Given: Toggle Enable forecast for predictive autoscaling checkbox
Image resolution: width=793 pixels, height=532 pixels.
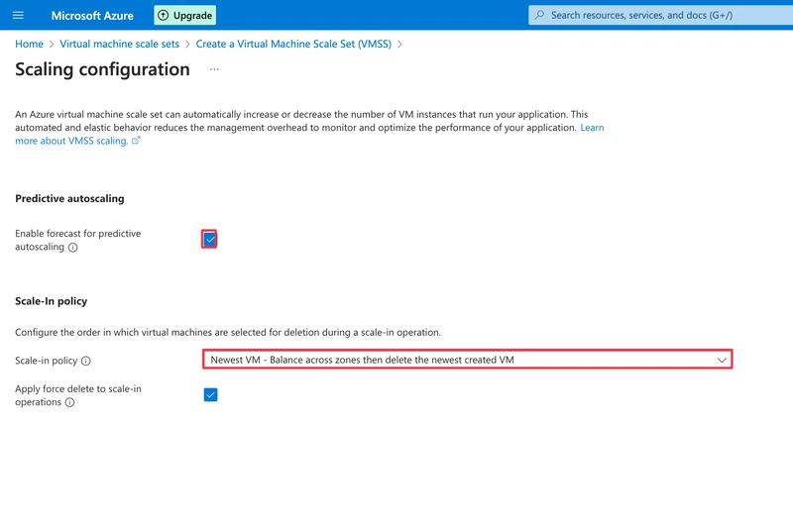Looking at the screenshot, I should (x=209, y=240).
